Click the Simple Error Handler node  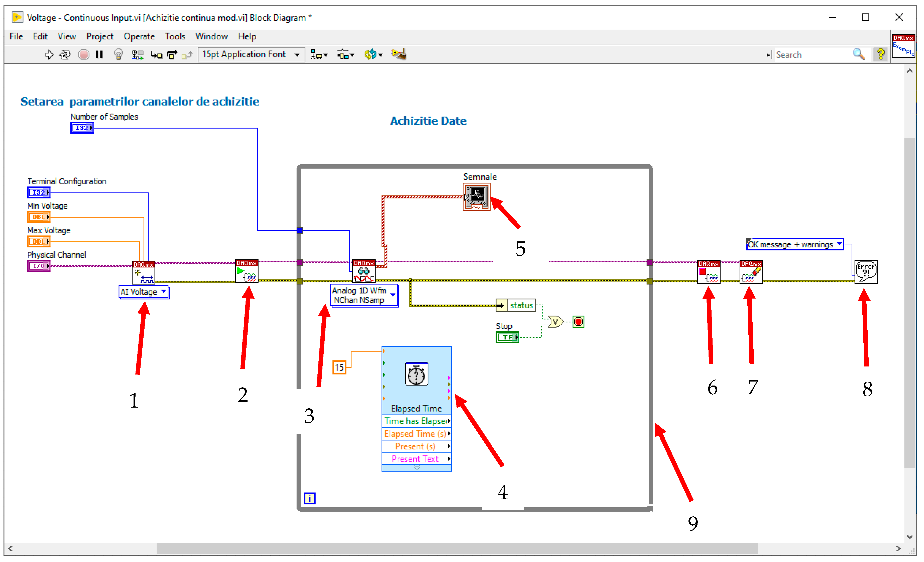coord(866,272)
